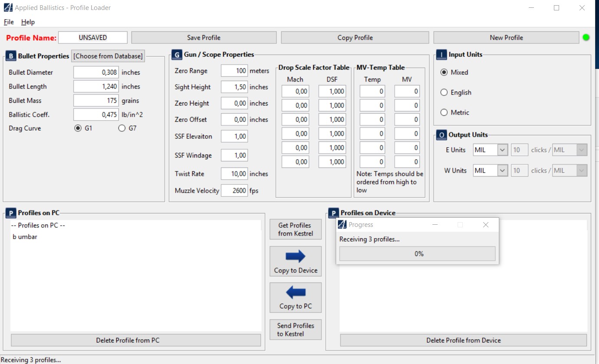
Task: Click the first Temp field in the MV-Temp table
Action: coord(373,91)
